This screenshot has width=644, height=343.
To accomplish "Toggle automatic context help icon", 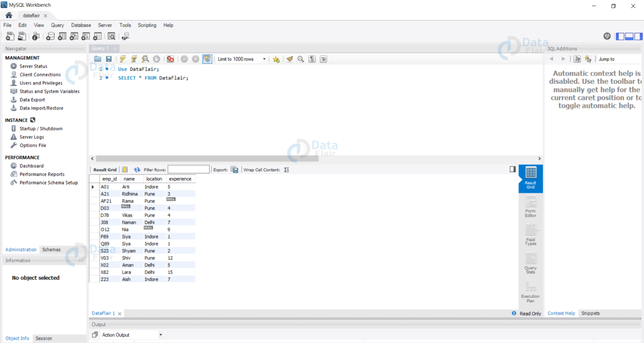I will (x=588, y=59).
